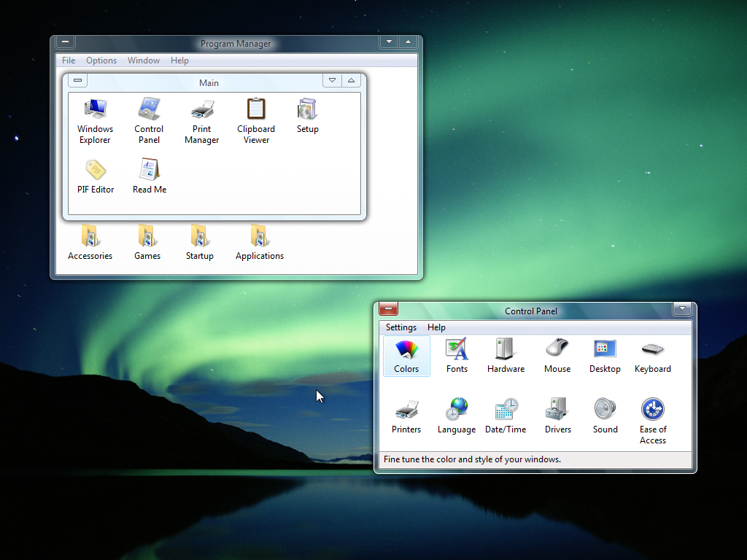Open the Options menu in Program Manager
747x560 pixels.
coord(101,61)
